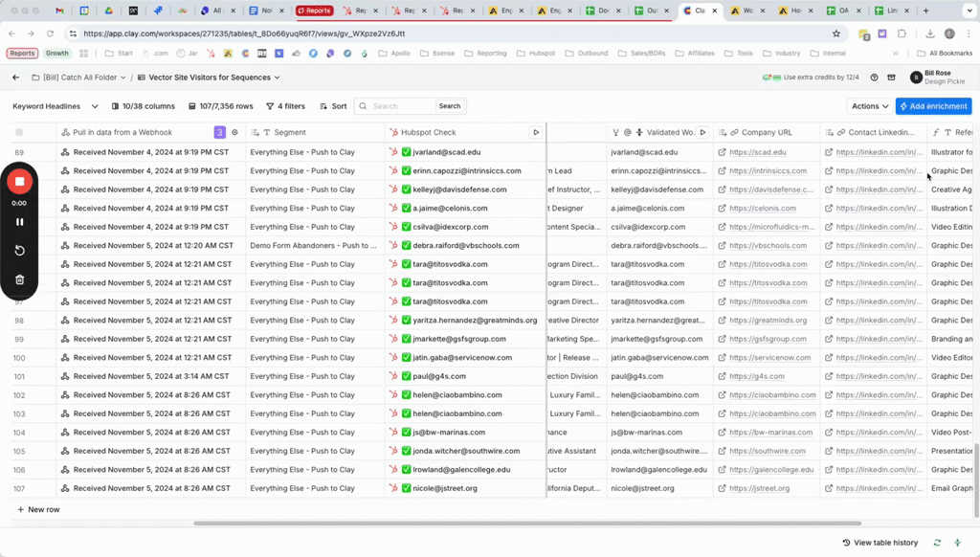Stop the screen recording with red button
This screenshot has height=557, width=980.
(19, 181)
